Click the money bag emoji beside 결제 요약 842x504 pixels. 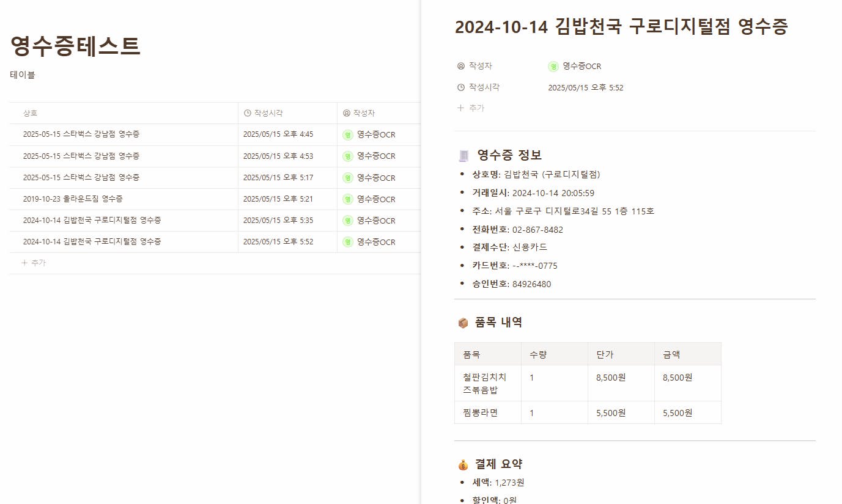pyautogui.click(x=463, y=464)
